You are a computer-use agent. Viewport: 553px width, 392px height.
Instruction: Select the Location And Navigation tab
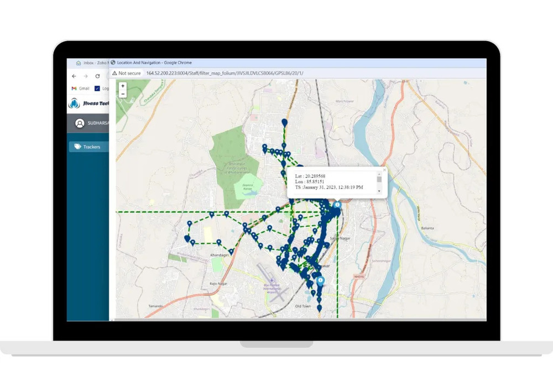[x=155, y=62]
